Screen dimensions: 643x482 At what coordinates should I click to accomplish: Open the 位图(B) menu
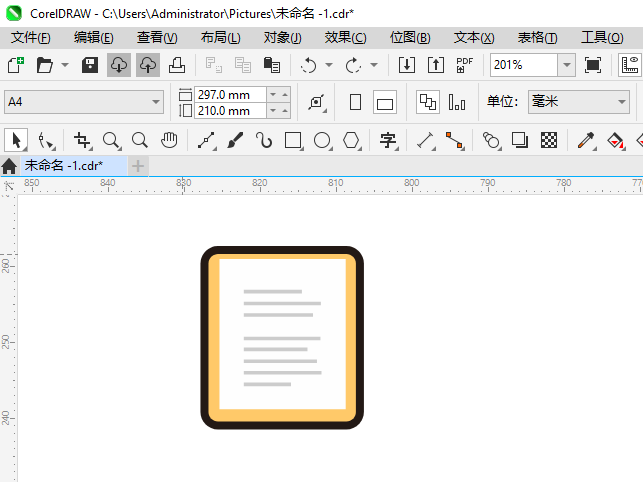[x=410, y=38]
